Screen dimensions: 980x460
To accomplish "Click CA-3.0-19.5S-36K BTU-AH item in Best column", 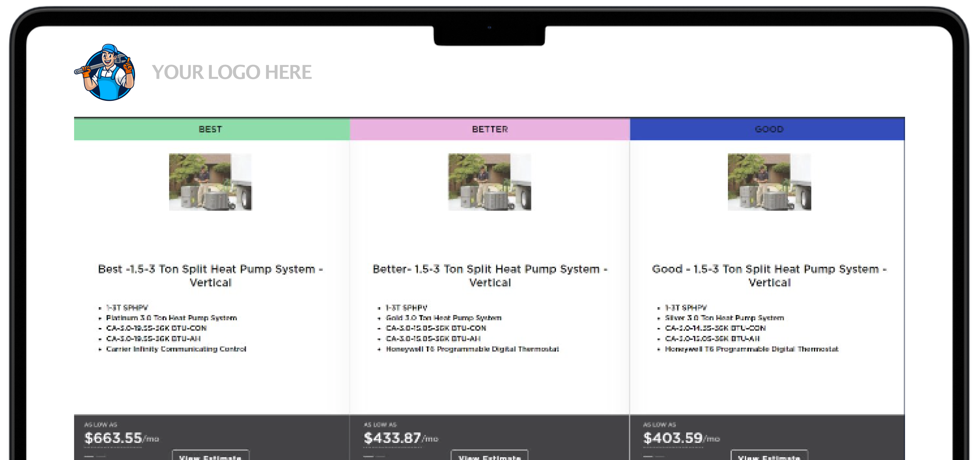I will [x=153, y=339].
